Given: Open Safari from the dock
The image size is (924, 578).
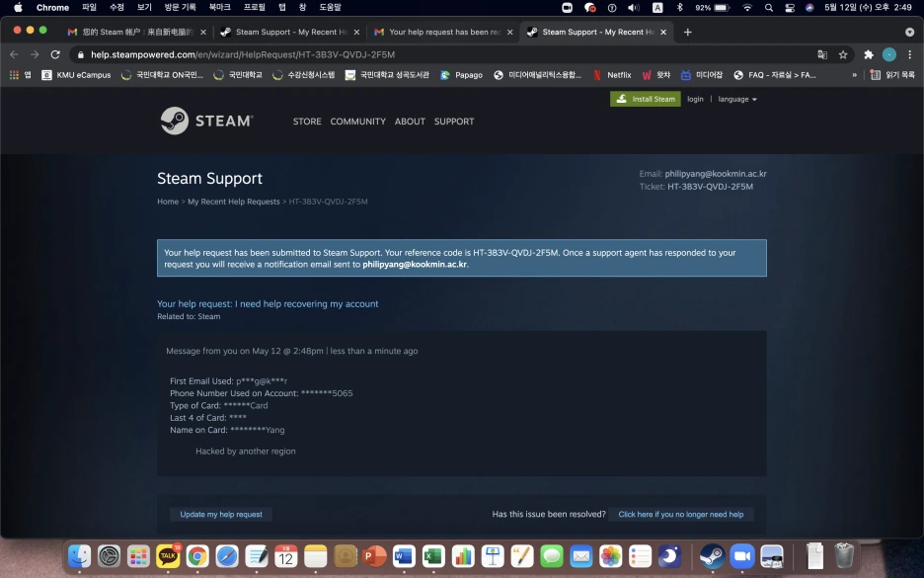Looking at the screenshot, I should (x=227, y=555).
